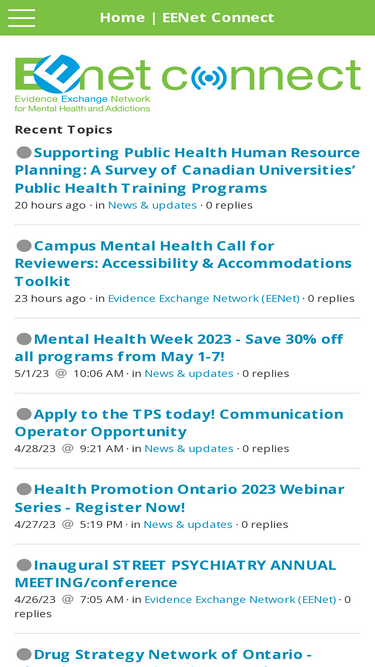Click grey status dot beside Campus Mental Health topic
375x667 pixels.
click(24, 245)
